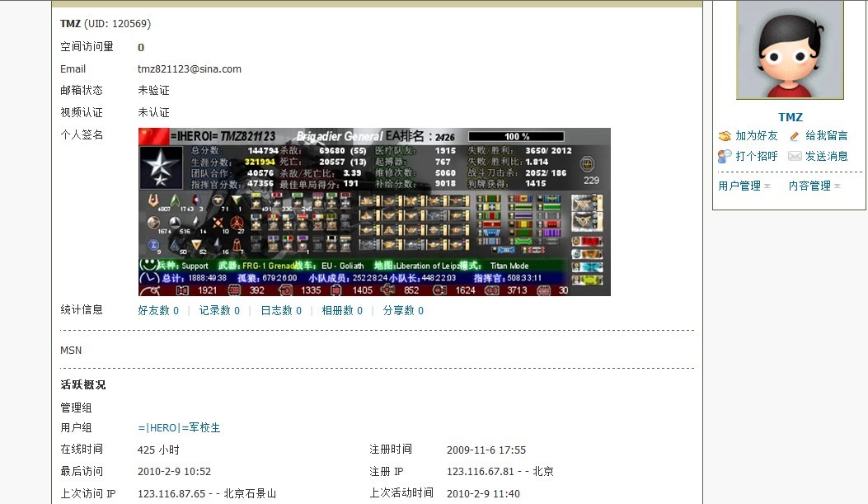Expand the 内容管理 dropdown menu
Viewport: 868px width, 504px height.
click(814, 186)
